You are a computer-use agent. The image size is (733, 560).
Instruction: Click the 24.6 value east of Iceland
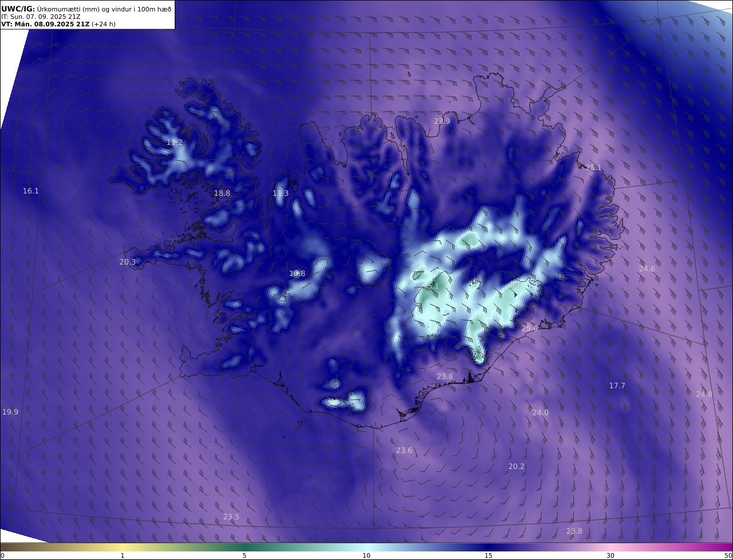[647, 269]
